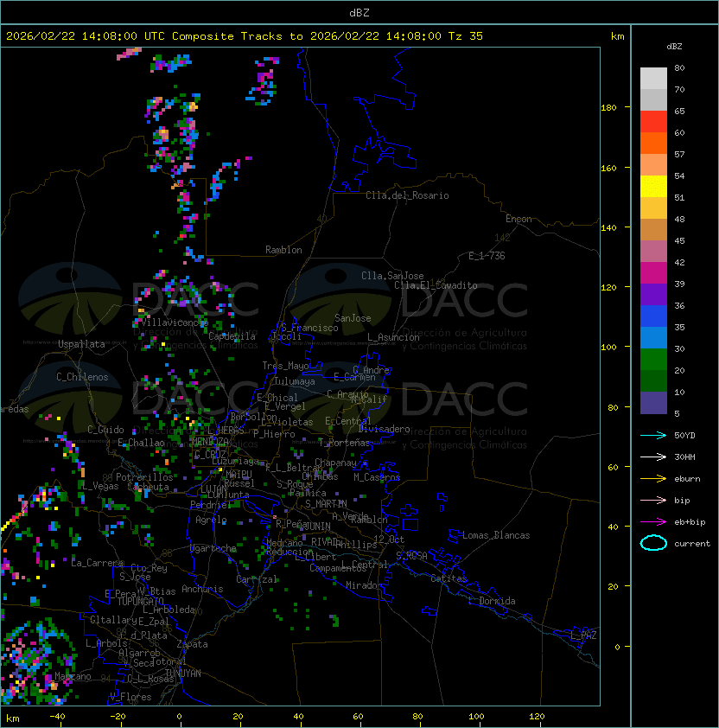The width and height of the screenshot is (719, 728).
Task: Click the '-40' km tick on bottom axis
Action: [x=57, y=717]
